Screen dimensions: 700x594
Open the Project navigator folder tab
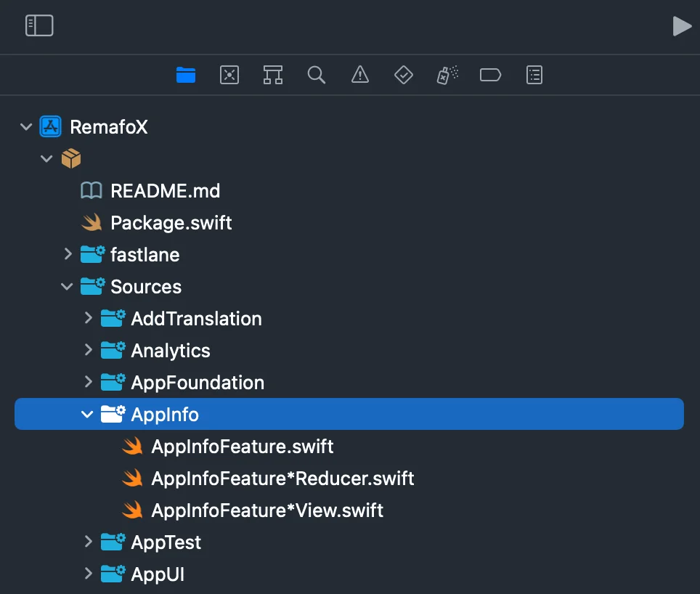(186, 75)
